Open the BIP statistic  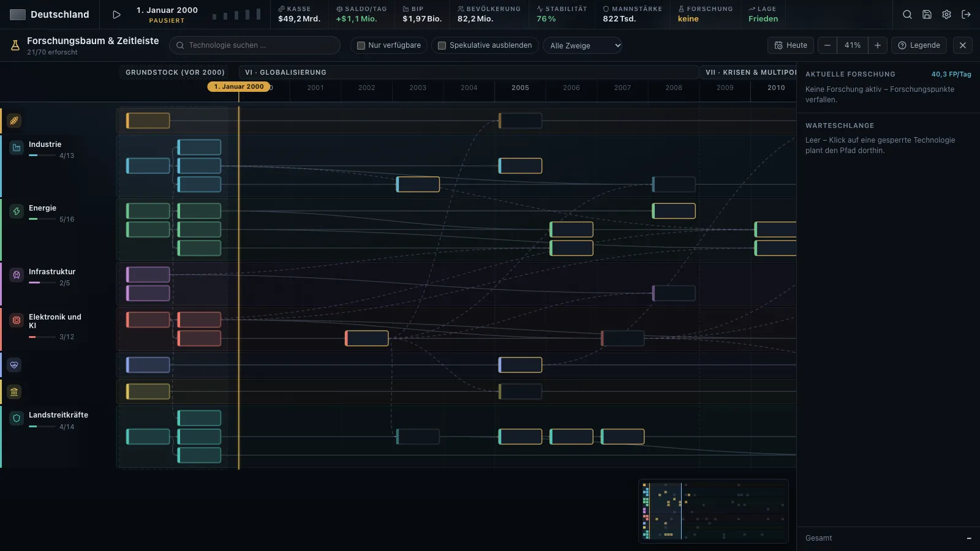[422, 14]
